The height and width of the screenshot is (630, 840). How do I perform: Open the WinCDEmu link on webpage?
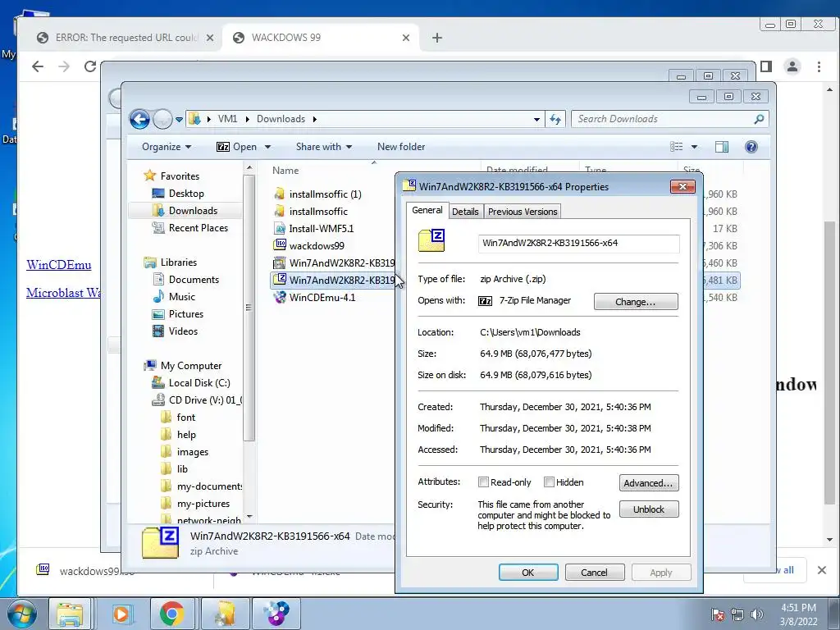pos(59,265)
